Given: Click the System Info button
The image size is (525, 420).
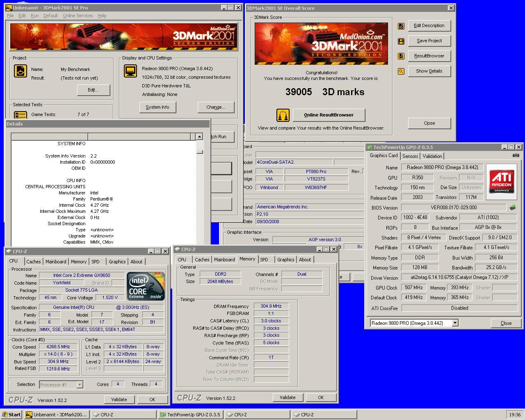Looking at the screenshot, I should pyautogui.click(x=157, y=107).
